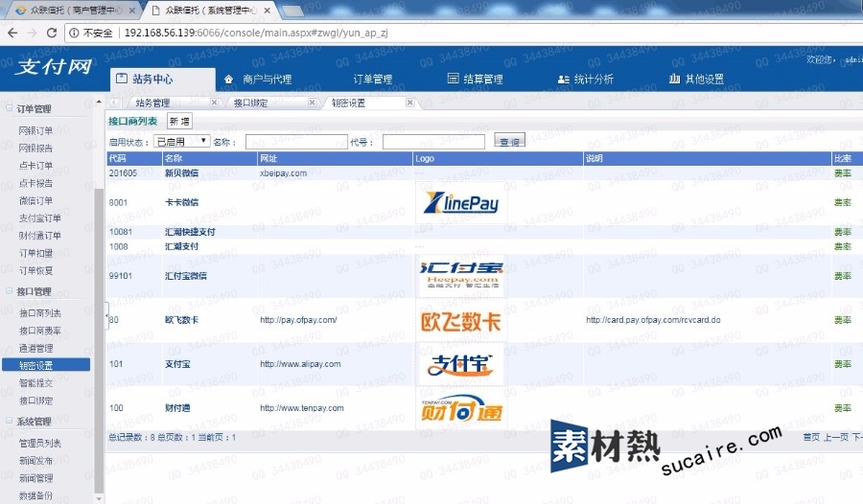This screenshot has width=863, height=504.
Task: Open 订单恢复 in the sidebar
Action: [35, 271]
